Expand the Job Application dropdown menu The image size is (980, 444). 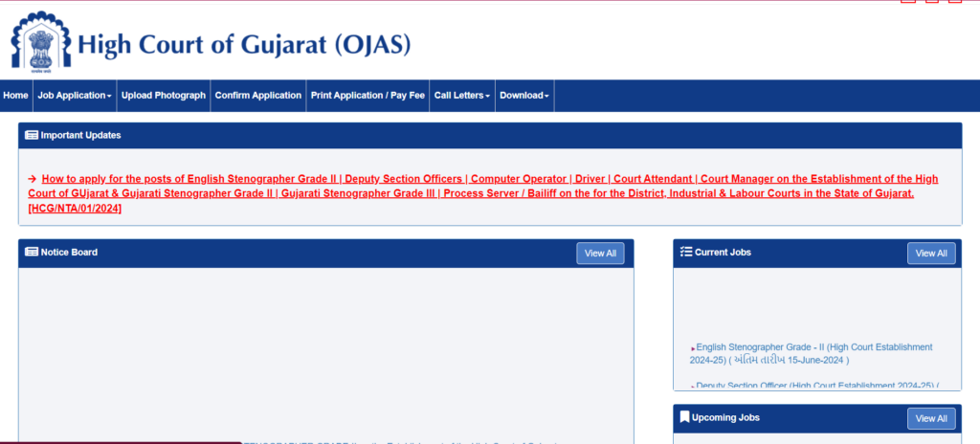75,96
